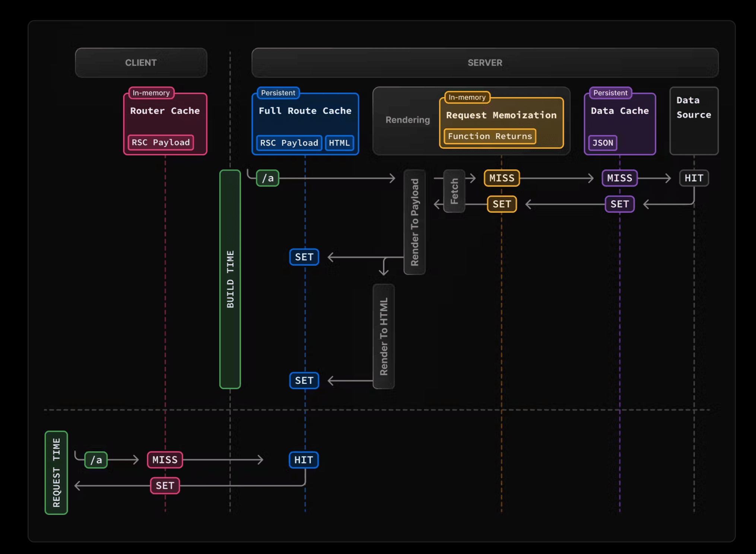Click the Function Returns label
The width and height of the screenshot is (756, 554).
[x=490, y=136]
